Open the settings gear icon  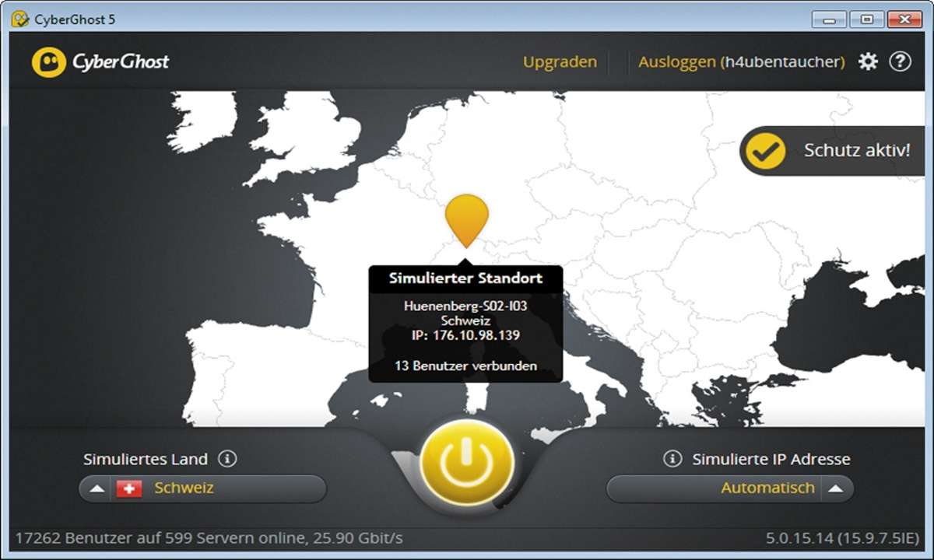coord(868,61)
